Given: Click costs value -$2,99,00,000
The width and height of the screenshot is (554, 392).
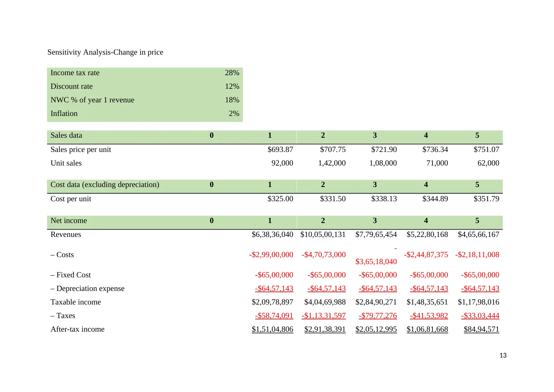Looking at the screenshot, I should pyautogui.click(x=271, y=255).
